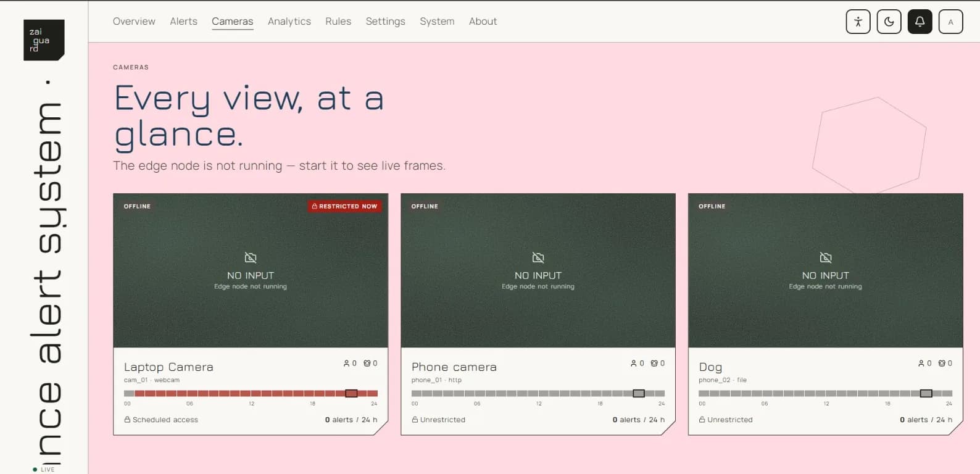
Task: Open the Dog offline video preview
Action: (x=826, y=270)
